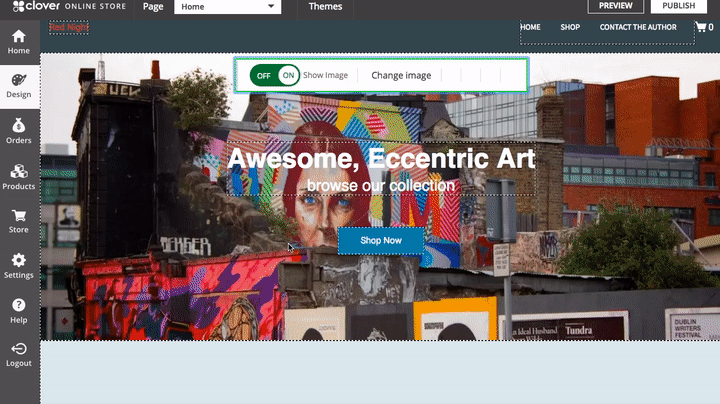Open the Store cart icon in sidebar

click(x=19, y=215)
